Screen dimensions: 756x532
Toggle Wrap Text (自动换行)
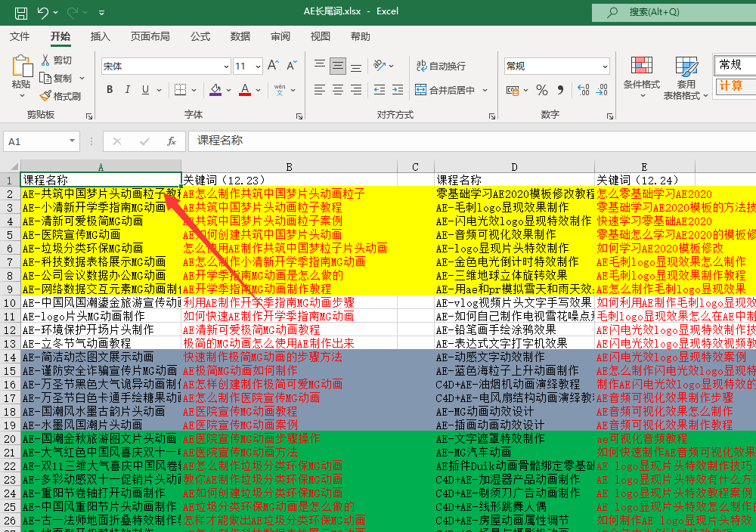(442, 66)
